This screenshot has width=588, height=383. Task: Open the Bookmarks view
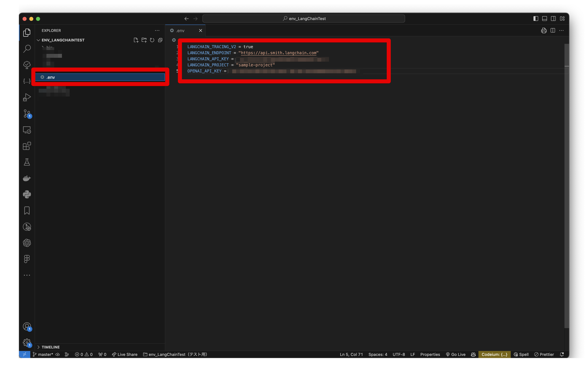click(27, 211)
